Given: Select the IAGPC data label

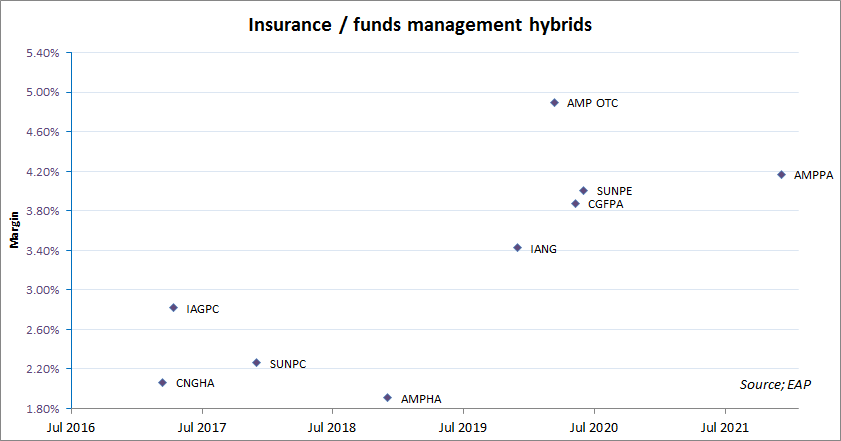Looking at the screenshot, I should tap(203, 309).
